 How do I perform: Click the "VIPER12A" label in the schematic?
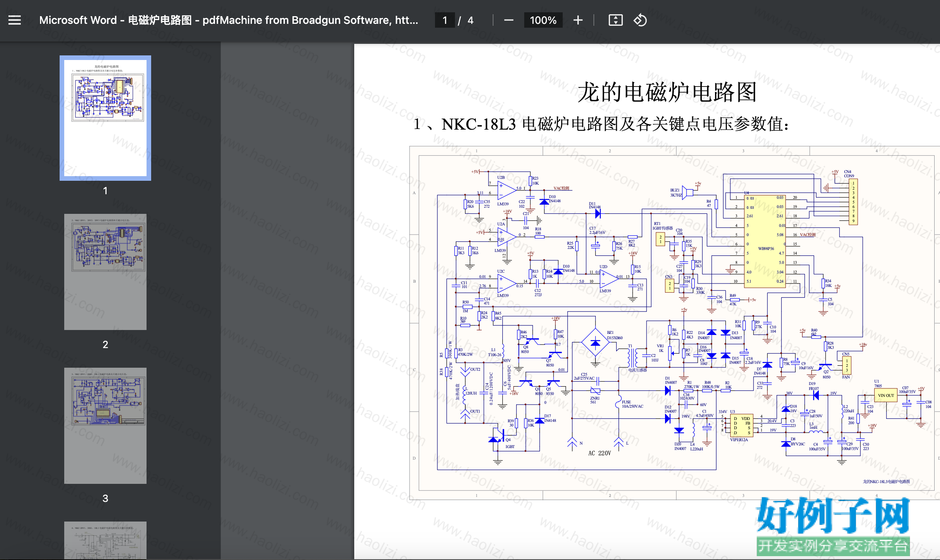tap(739, 440)
